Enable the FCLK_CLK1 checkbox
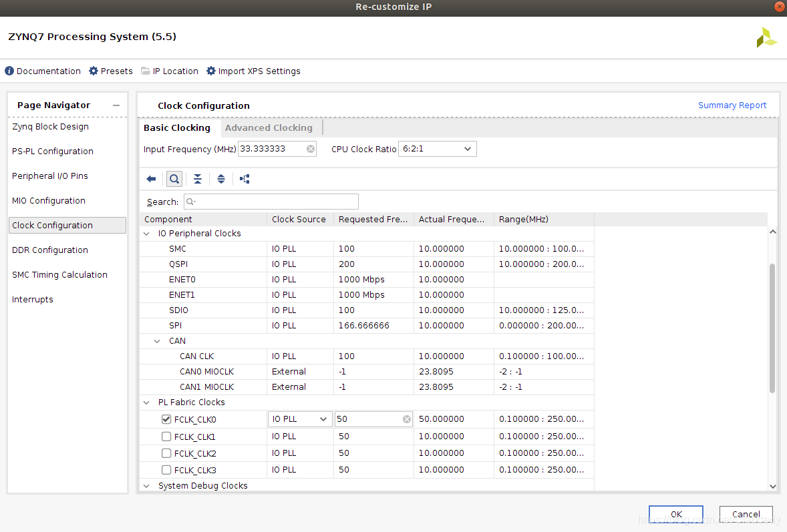The height and width of the screenshot is (532, 787). (166, 437)
